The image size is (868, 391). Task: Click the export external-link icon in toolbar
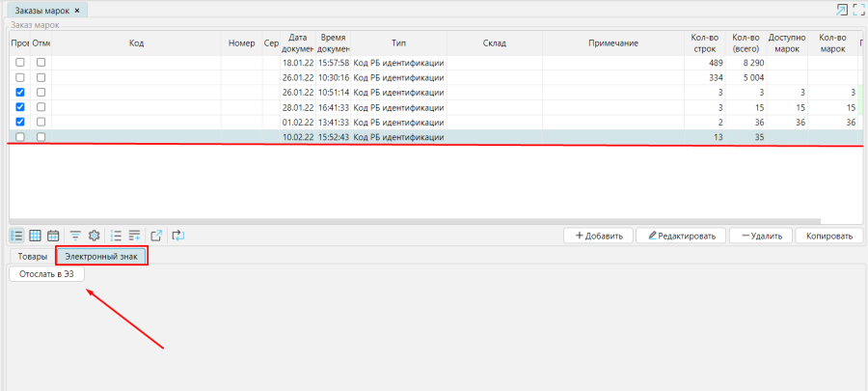pos(155,235)
